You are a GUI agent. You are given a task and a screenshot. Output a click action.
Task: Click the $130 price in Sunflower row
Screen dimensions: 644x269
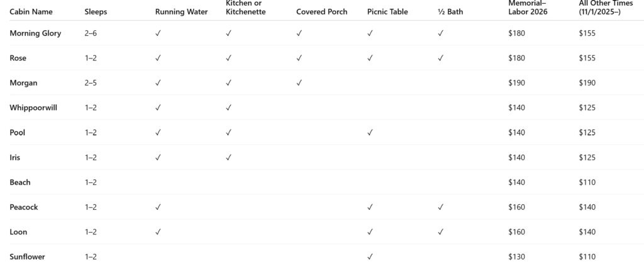pyautogui.click(x=516, y=256)
